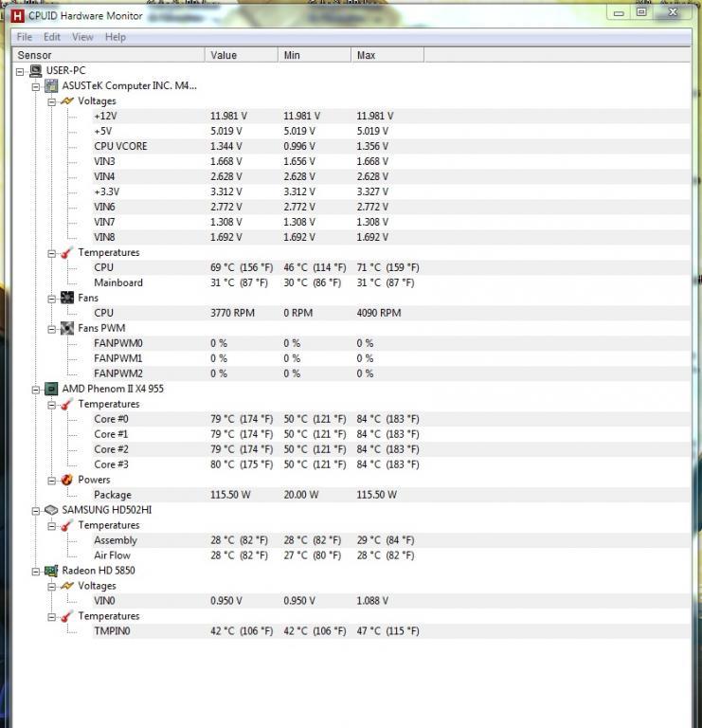Click the Radeon Voltages lightning icon

coord(67,586)
